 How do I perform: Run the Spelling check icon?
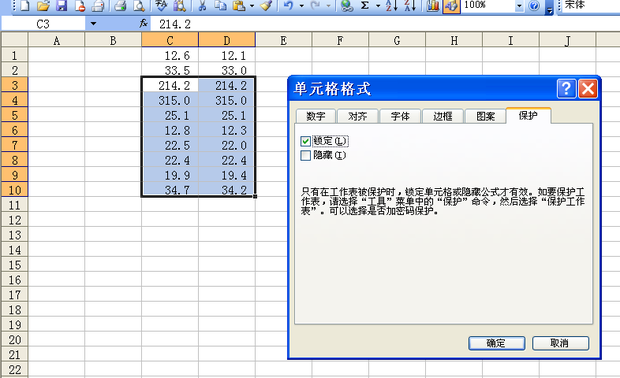(161, 5)
